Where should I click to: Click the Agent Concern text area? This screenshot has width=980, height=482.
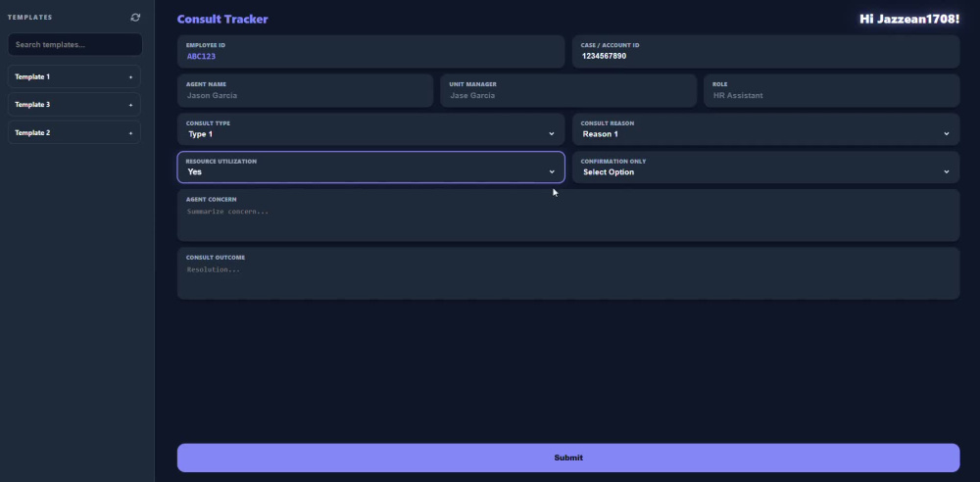568,216
